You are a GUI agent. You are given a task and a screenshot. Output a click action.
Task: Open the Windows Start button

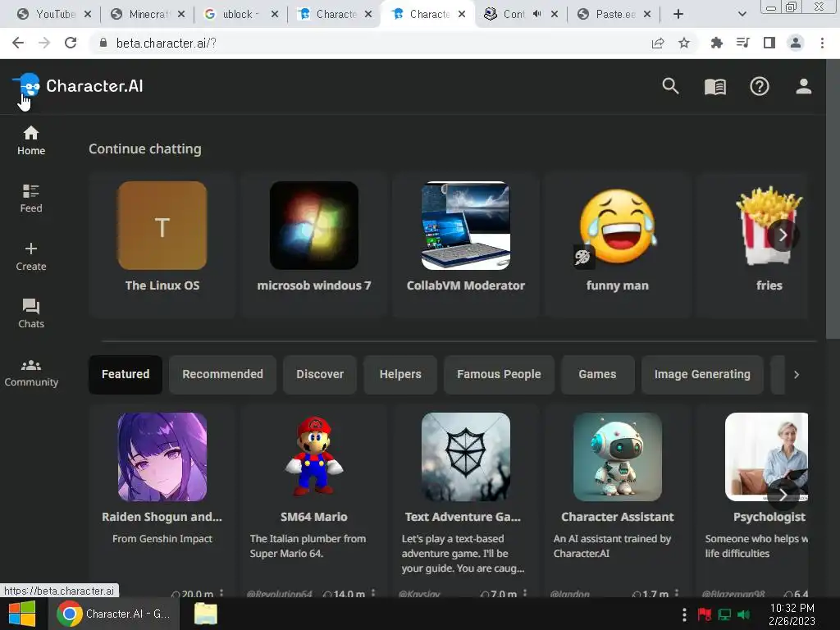[x=22, y=614]
